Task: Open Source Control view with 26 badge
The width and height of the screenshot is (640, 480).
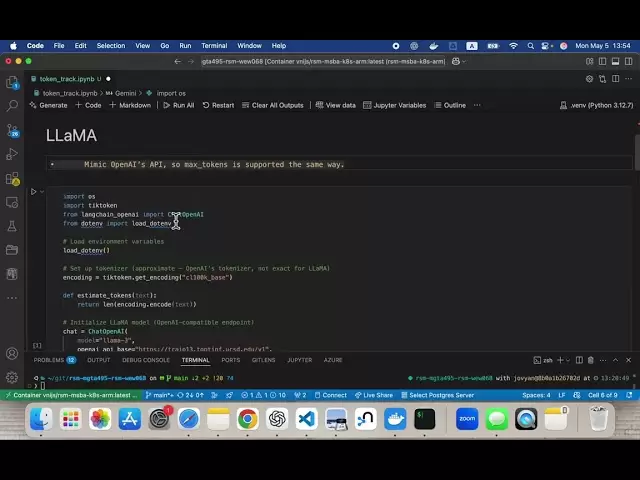Action: [x=12, y=131]
